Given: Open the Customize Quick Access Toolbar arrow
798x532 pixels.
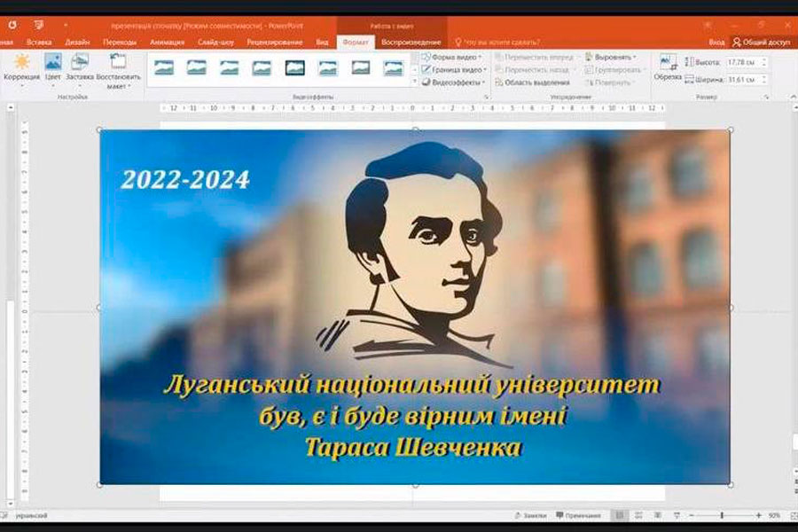Looking at the screenshot, I should click(65, 25).
